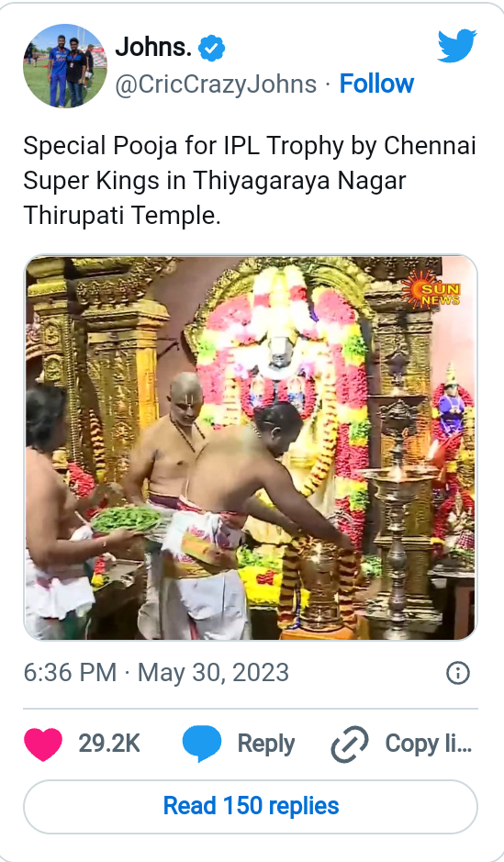Follow the CricCrazyJohns account
Image resolution: width=504 pixels, height=862 pixels.
[376, 84]
